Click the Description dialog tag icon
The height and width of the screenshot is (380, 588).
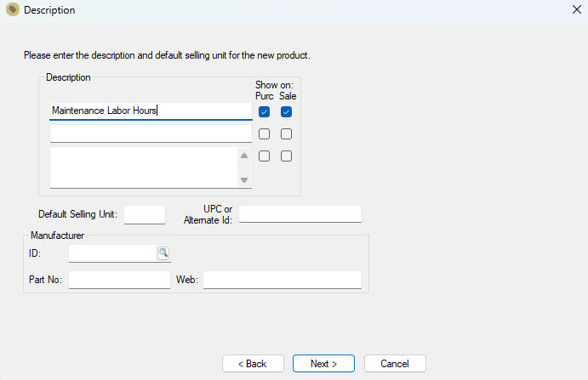coord(13,9)
